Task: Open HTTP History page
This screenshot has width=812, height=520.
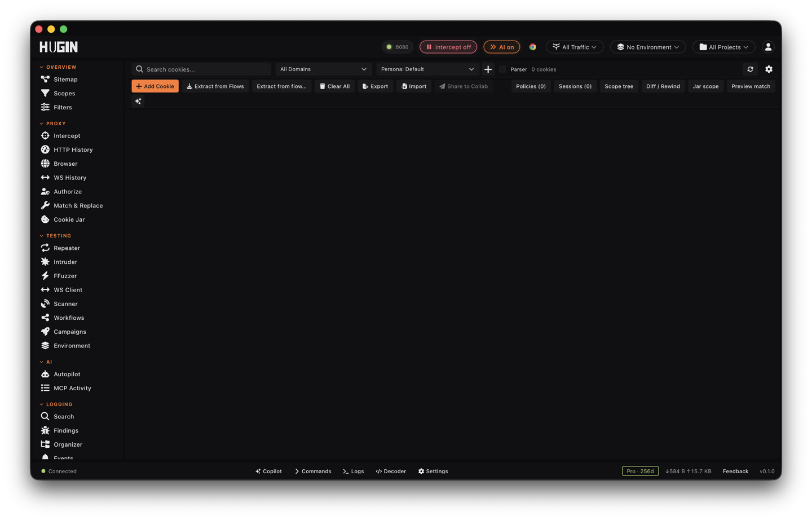Action: coord(73,150)
